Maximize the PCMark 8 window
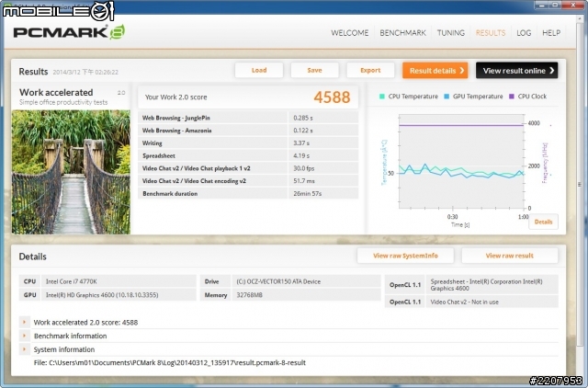The height and width of the screenshot is (388, 588). pyautogui.click(x=555, y=5)
